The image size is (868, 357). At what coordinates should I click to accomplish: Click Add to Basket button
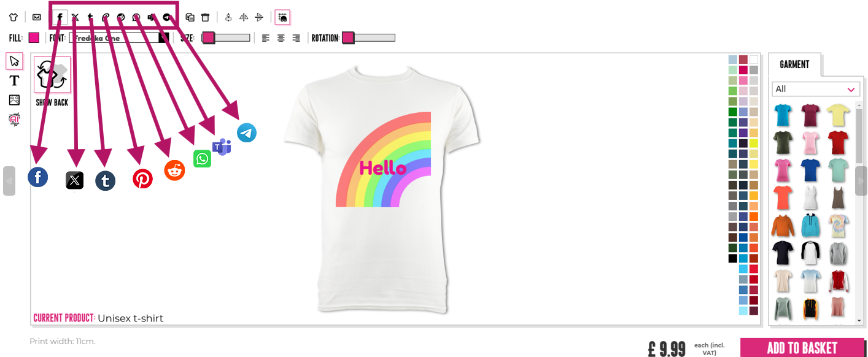coord(802,348)
